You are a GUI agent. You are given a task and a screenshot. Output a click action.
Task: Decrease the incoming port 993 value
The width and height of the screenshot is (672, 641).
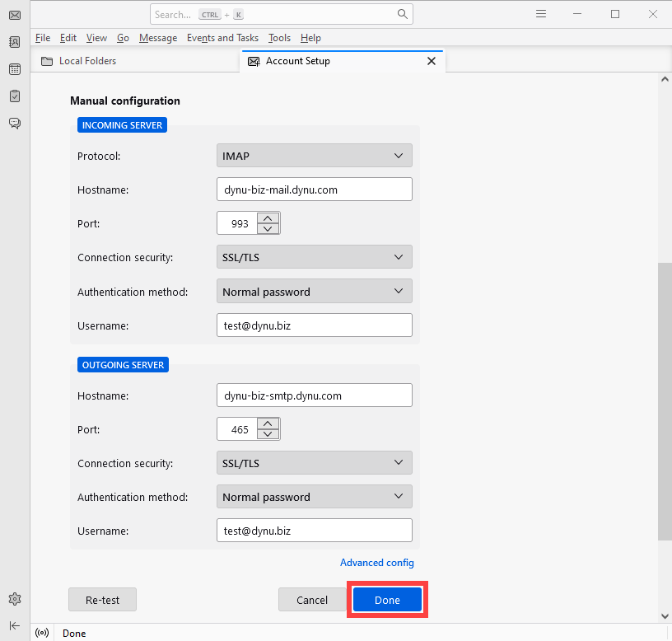tap(268, 228)
